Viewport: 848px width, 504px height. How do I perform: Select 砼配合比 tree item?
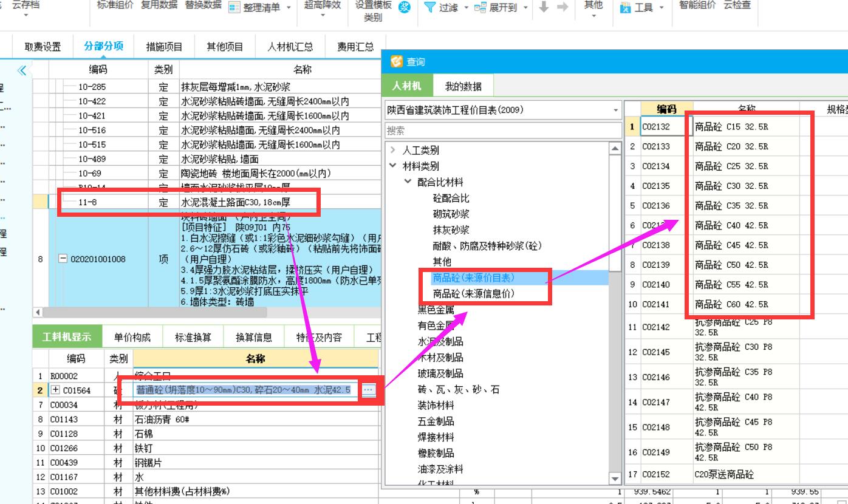click(x=451, y=198)
